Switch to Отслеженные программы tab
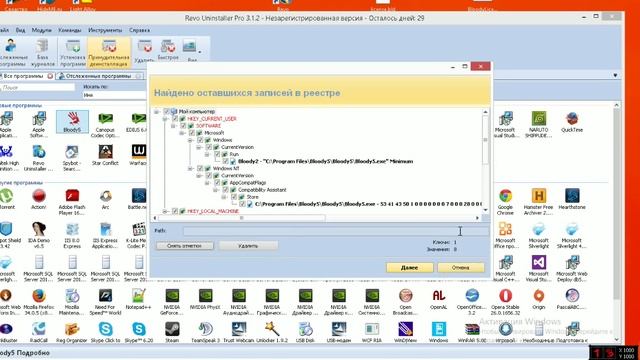640x360 pixels. coord(98,76)
